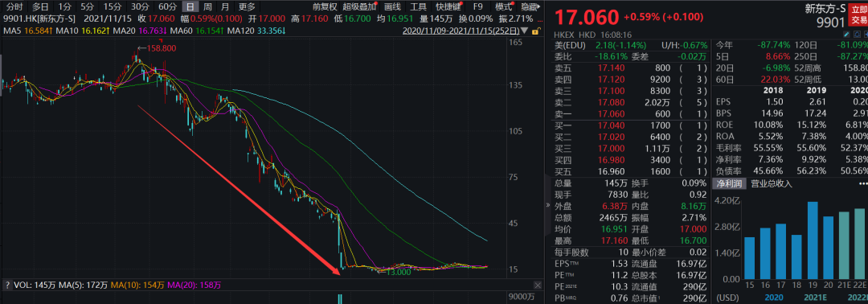Click the question mark icon on VOL bar
The image size is (868, 304).
point(7,286)
